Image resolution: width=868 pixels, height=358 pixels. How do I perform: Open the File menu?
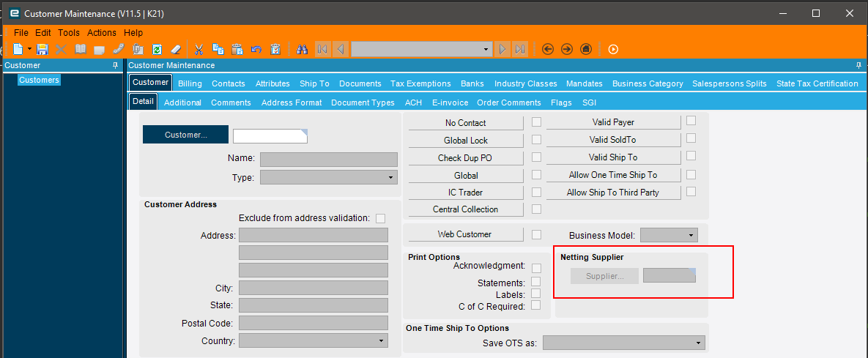pyautogui.click(x=21, y=33)
